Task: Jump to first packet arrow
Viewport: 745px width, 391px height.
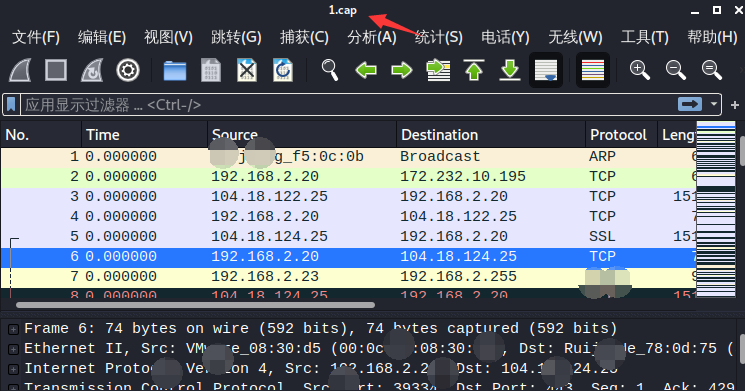Action: pyautogui.click(x=474, y=70)
